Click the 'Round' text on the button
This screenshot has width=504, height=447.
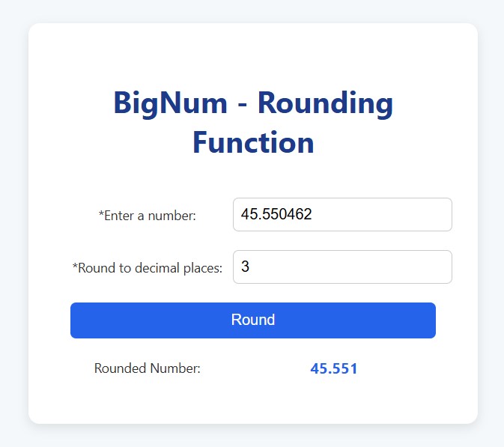click(253, 320)
